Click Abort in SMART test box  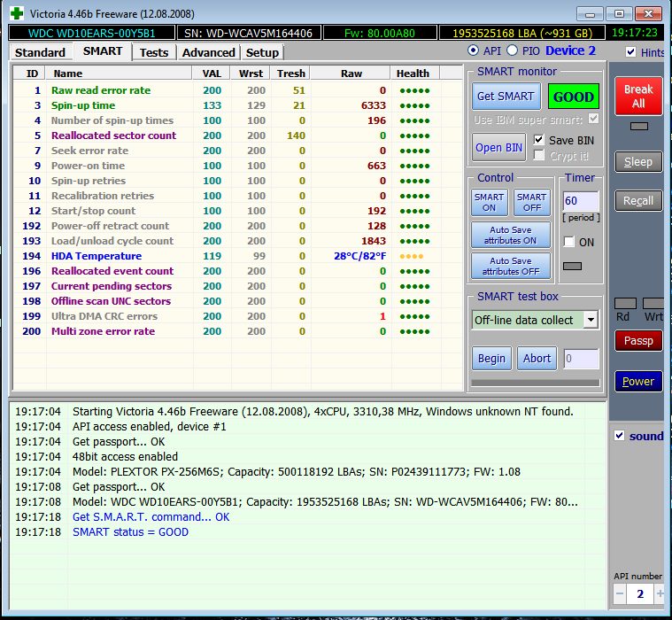(537, 358)
